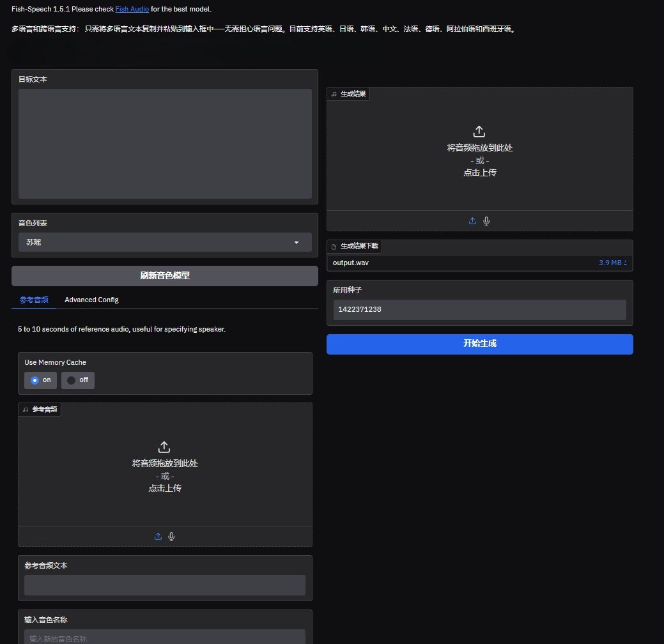
Task: Switch to the 参考音频 tab
Action: click(x=34, y=300)
